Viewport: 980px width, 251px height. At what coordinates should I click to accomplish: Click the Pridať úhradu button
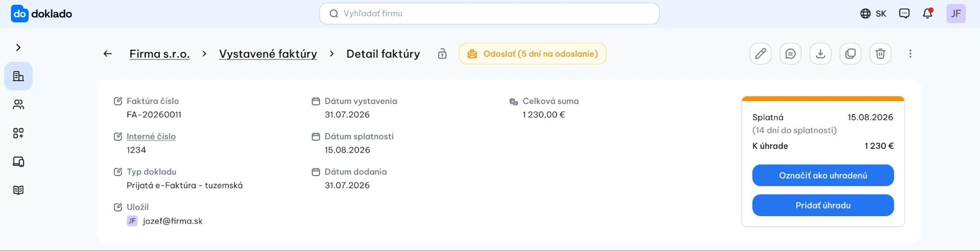tap(823, 205)
